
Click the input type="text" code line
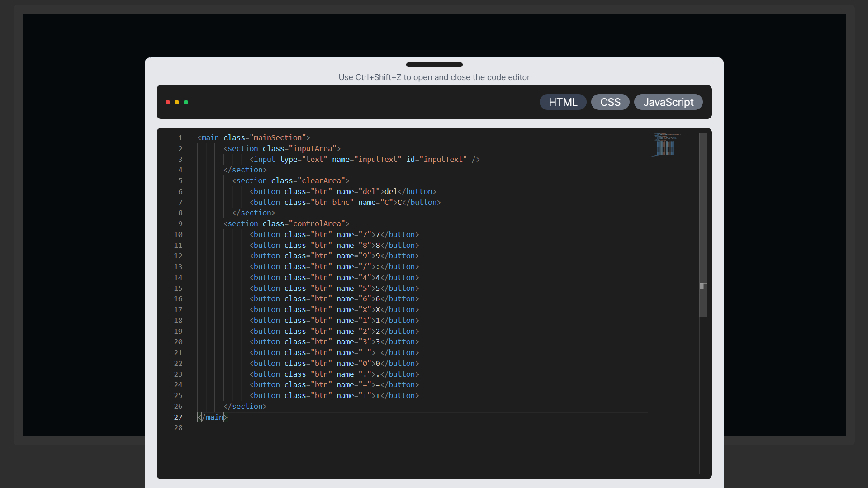point(365,159)
